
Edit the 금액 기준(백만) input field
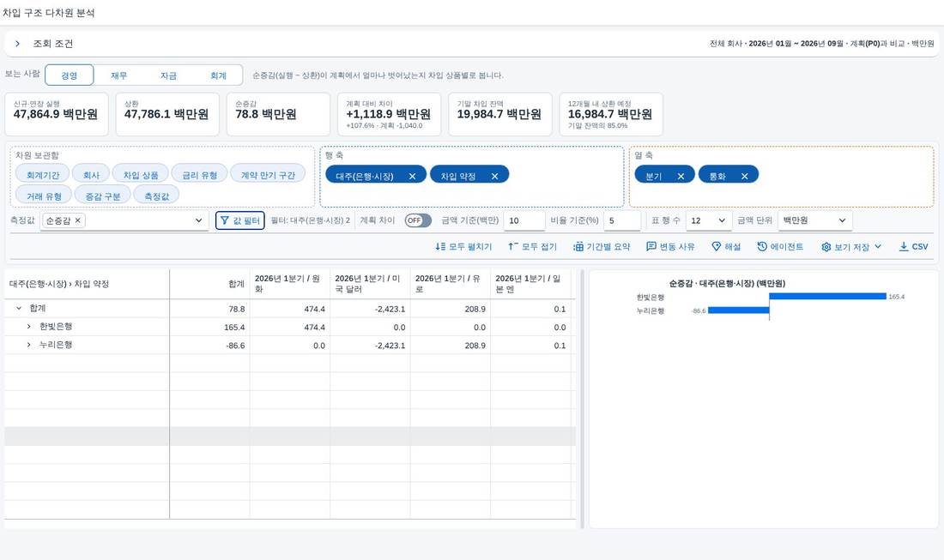pyautogui.click(x=523, y=220)
